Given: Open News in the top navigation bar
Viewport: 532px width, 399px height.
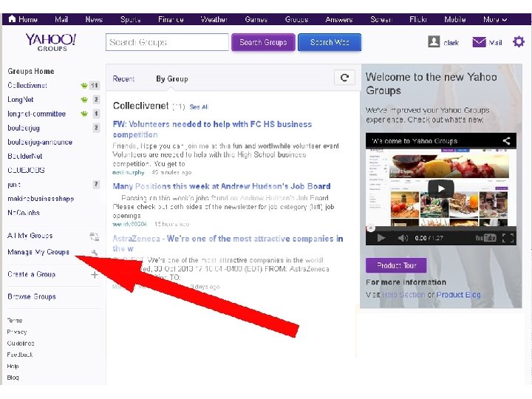Looking at the screenshot, I should pyautogui.click(x=94, y=19).
